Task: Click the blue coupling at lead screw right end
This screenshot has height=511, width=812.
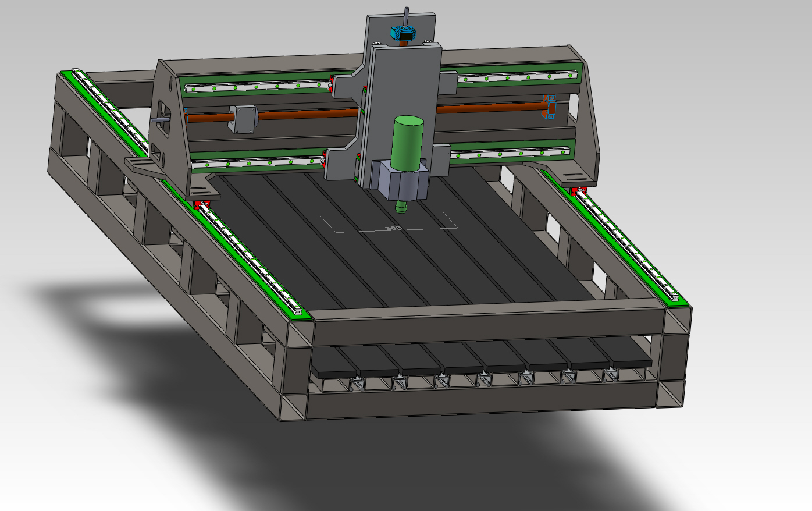Action: 550,107
